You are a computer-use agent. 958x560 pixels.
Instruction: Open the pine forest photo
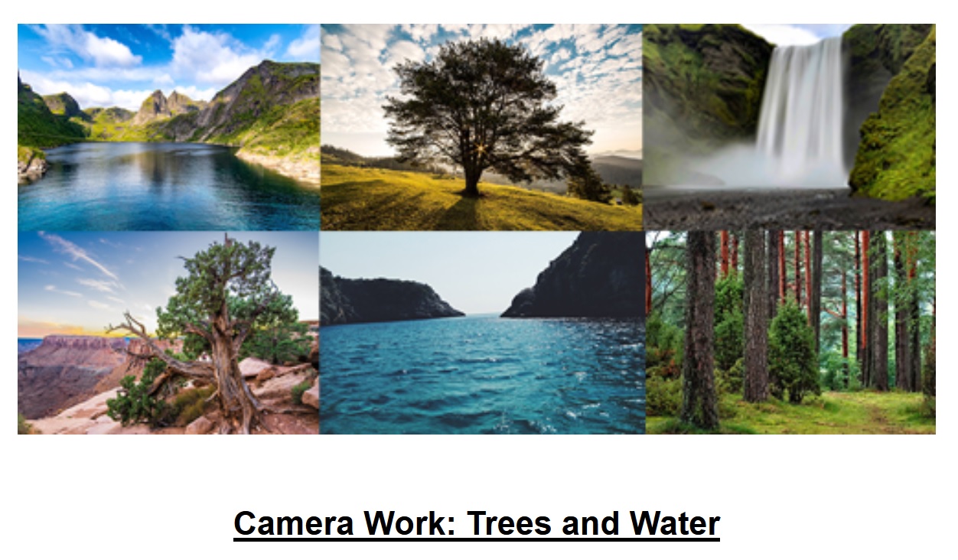point(790,333)
